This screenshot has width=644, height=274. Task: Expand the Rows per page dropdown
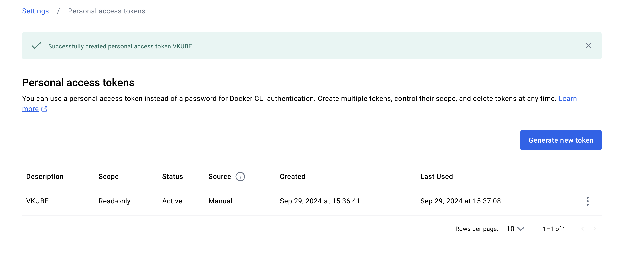(515, 229)
